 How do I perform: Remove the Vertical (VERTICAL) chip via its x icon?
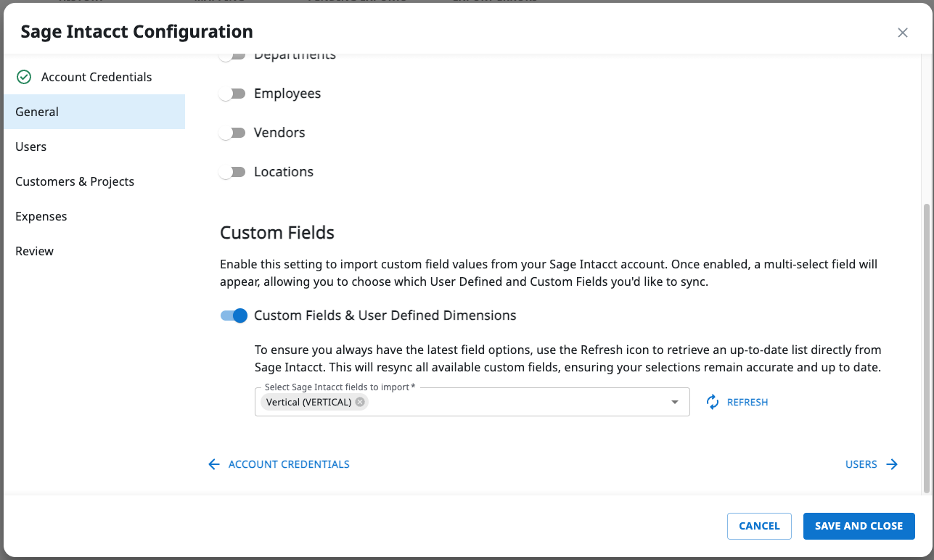tap(359, 401)
